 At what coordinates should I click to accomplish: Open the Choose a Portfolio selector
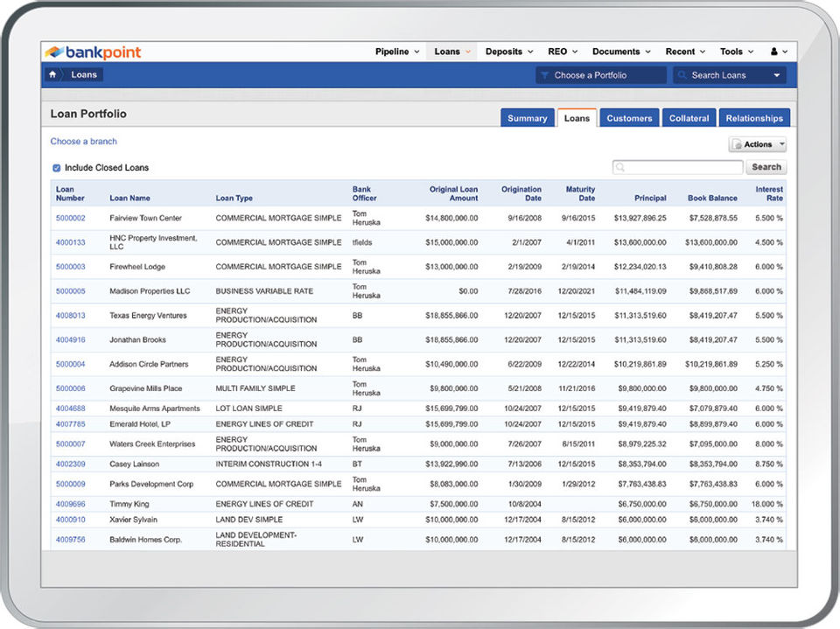[600, 75]
